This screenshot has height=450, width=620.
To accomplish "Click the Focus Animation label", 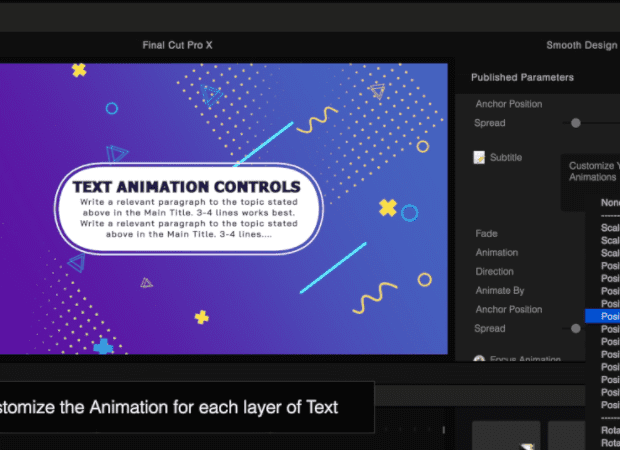I will [525, 359].
